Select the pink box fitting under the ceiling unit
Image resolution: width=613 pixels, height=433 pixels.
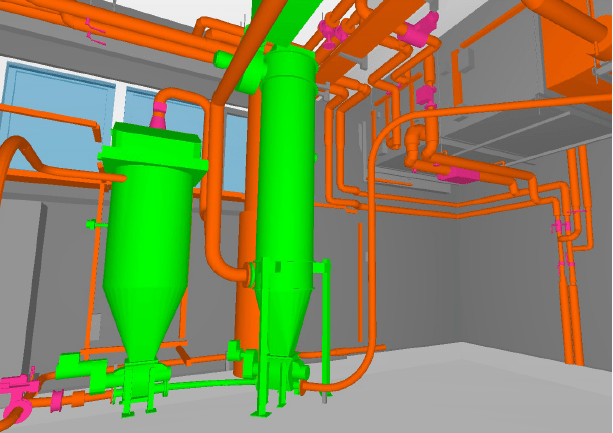(x=459, y=175)
